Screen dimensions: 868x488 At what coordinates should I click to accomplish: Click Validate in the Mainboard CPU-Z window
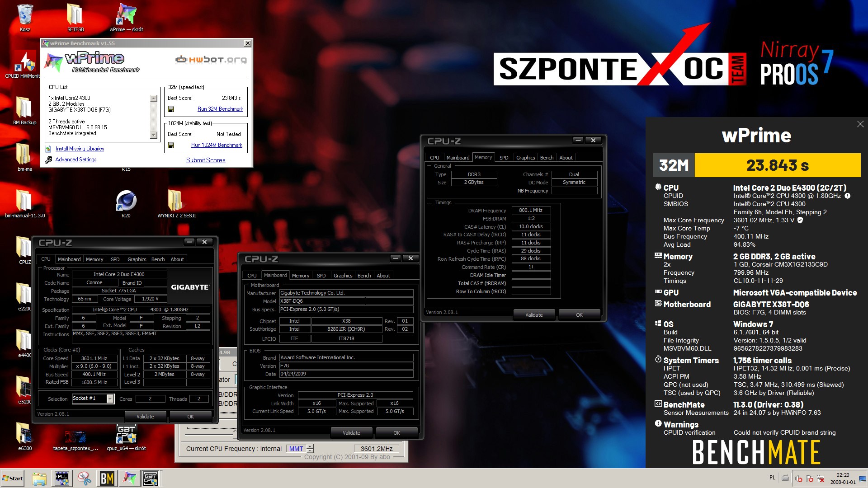(x=351, y=433)
